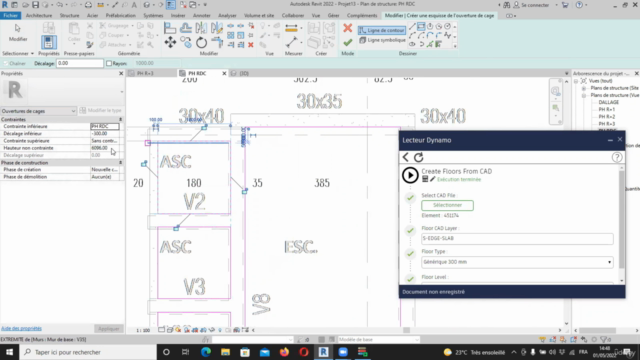Click the project browser horizontal scrollbar
The image size is (640, 360).
tap(597, 330)
